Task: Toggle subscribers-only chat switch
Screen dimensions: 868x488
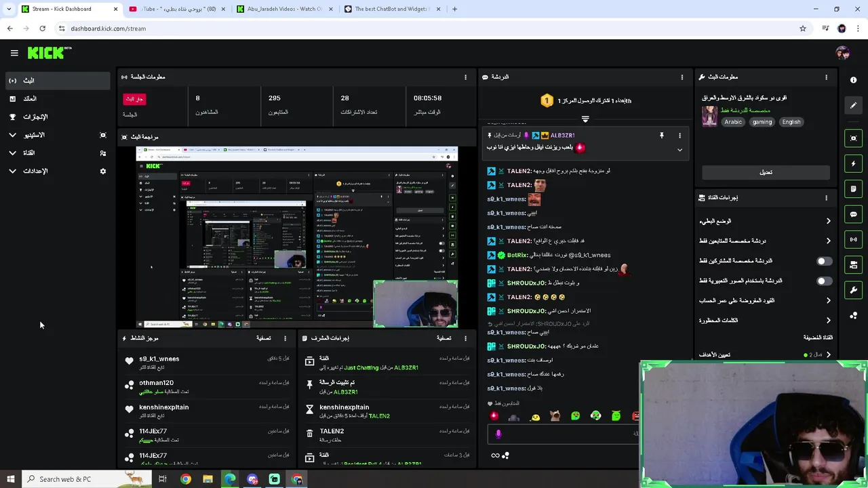Action: point(824,261)
